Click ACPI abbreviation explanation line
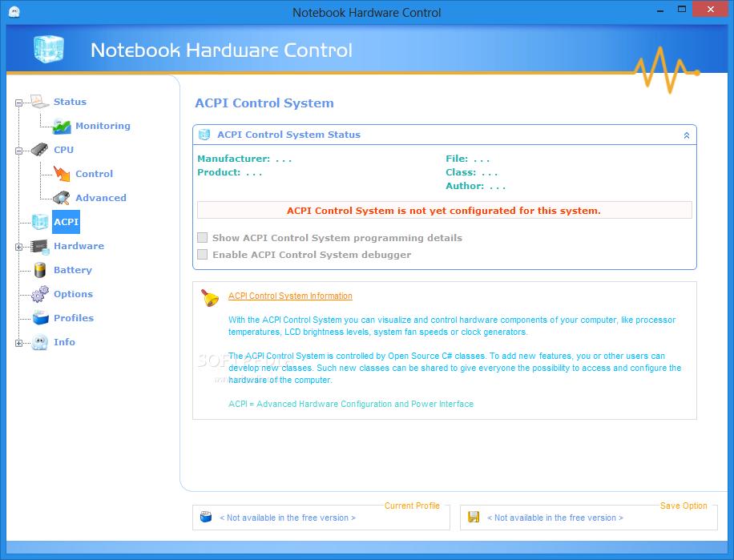Viewport: 734px width, 560px height. pyautogui.click(x=351, y=404)
